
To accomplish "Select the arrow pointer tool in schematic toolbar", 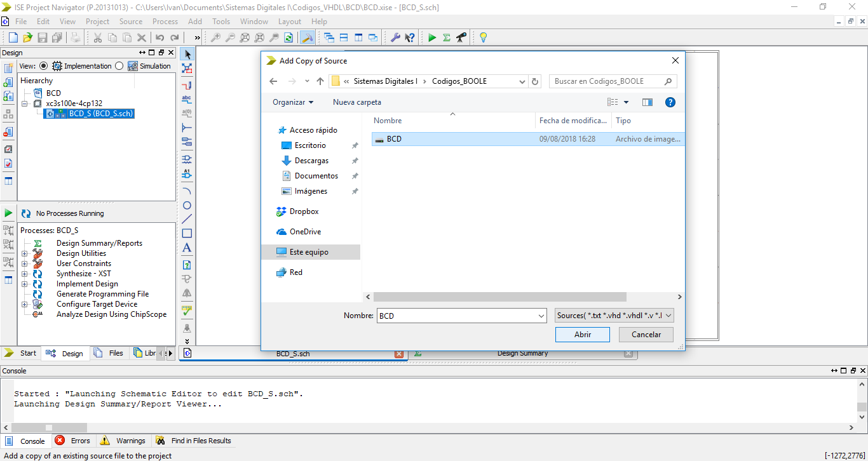I will pyautogui.click(x=187, y=54).
